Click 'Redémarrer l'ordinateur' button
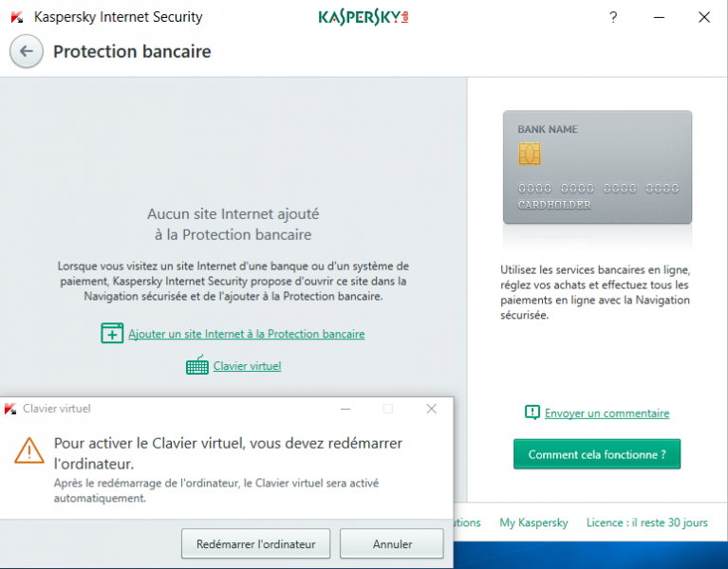728x569 pixels. pyautogui.click(x=256, y=543)
